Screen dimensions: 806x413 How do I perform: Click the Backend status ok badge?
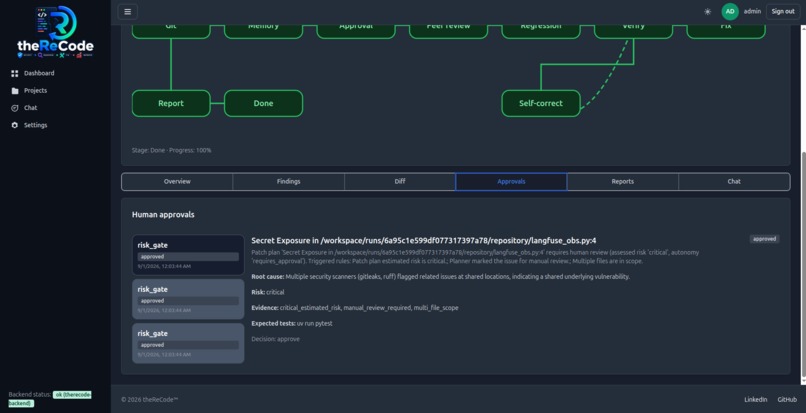click(50, 399)
